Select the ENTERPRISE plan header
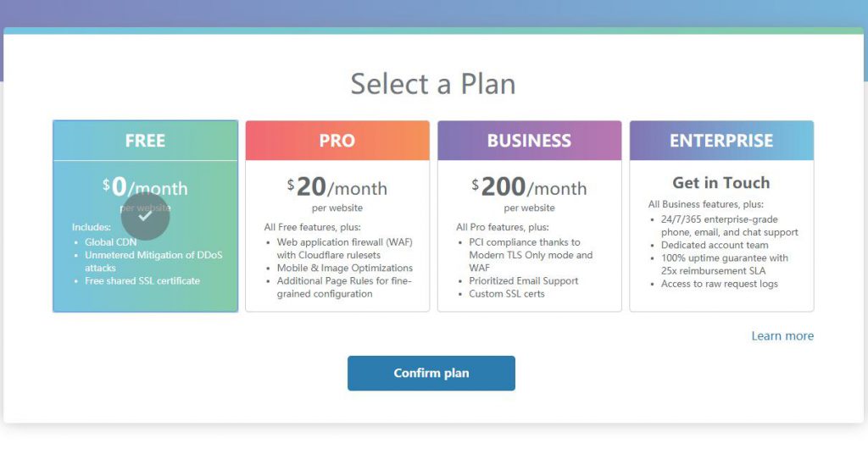This screenshot has width=868, height=471. (x=721, y=141)
